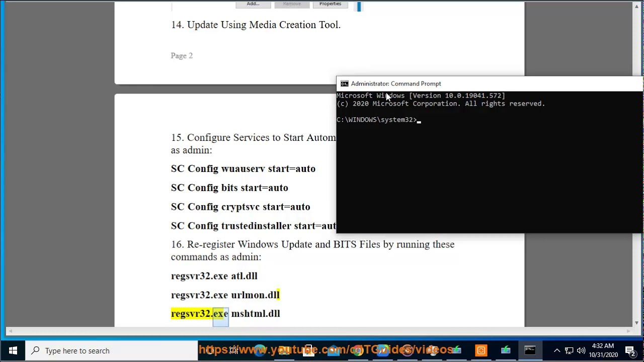The width and height of the screenshot is (644, 362).
Task: Open the clock showing 4:32 AM
Action: point(603,350)
